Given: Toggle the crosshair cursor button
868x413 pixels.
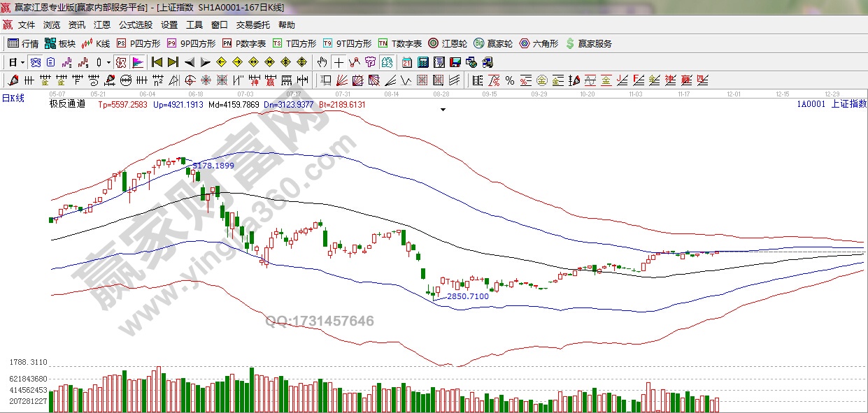Looking at the screenshot, I should pos(339,62).
